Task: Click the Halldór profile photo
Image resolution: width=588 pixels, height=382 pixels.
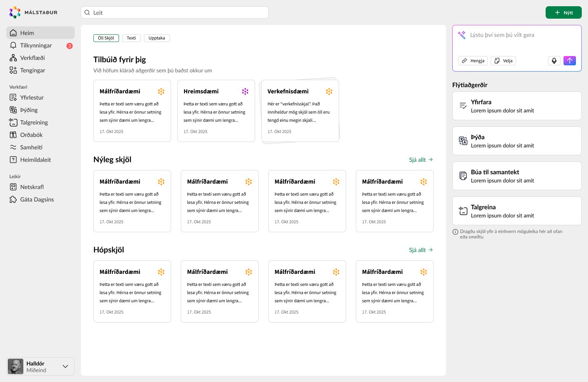Action: pos(16,366)
